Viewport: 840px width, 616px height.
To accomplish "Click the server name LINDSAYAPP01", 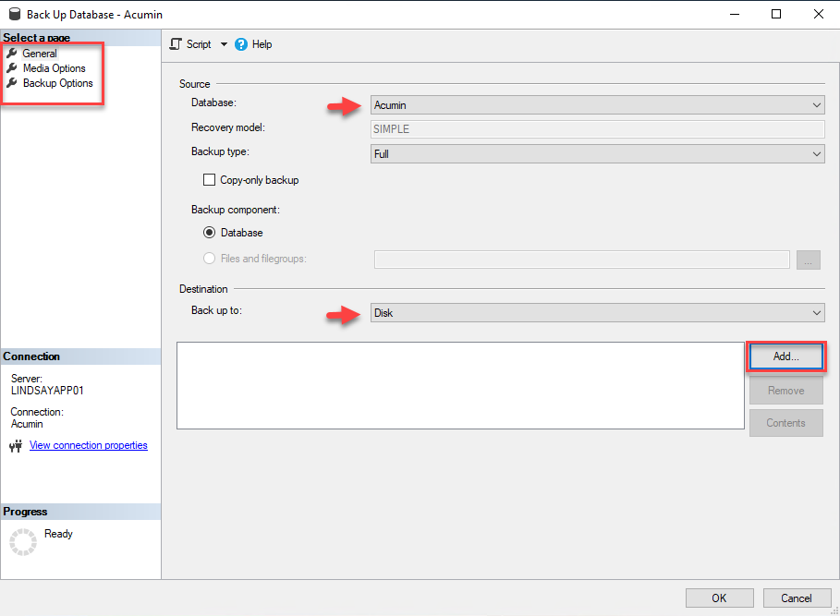I will coord(47,390).
